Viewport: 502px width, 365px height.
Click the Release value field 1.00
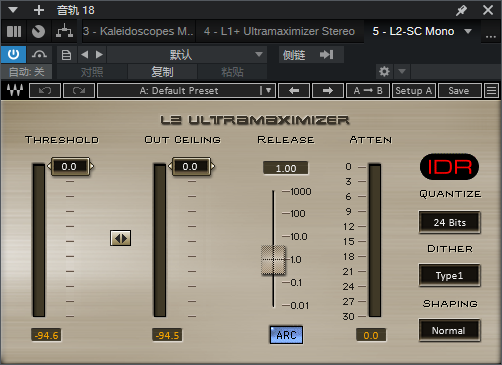coord(286,168)
